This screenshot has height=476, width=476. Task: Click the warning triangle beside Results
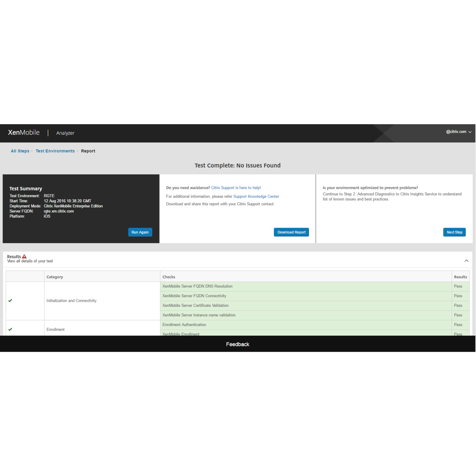[24, 256]
